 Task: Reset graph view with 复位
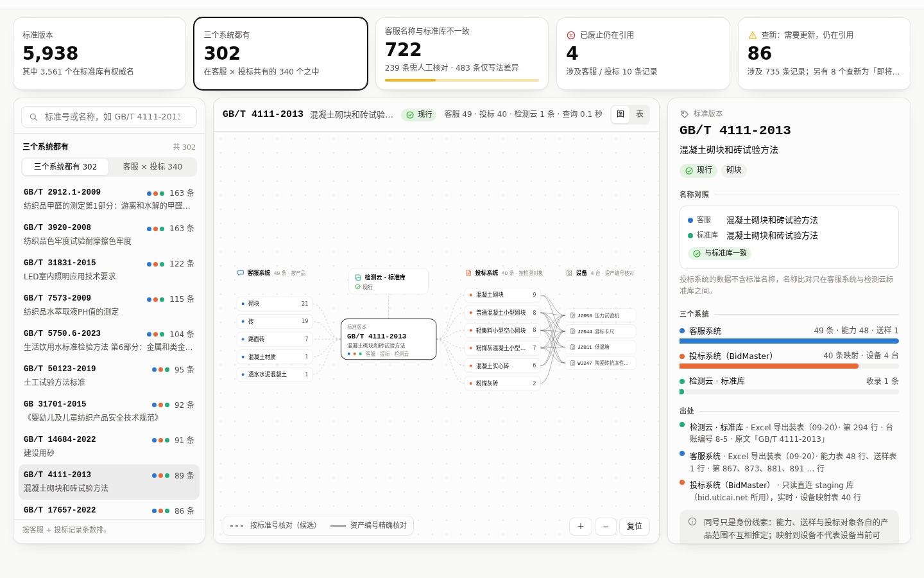point(635,527)
